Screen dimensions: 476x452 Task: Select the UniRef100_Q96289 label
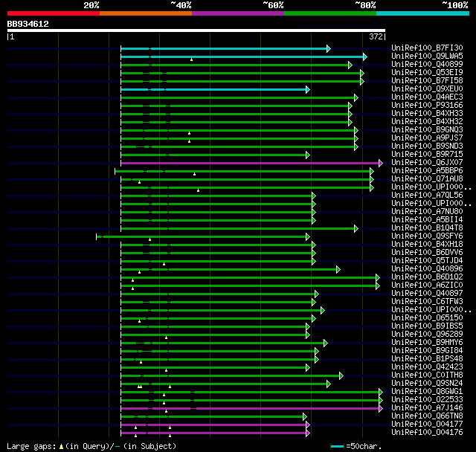(x=427, y=335)
